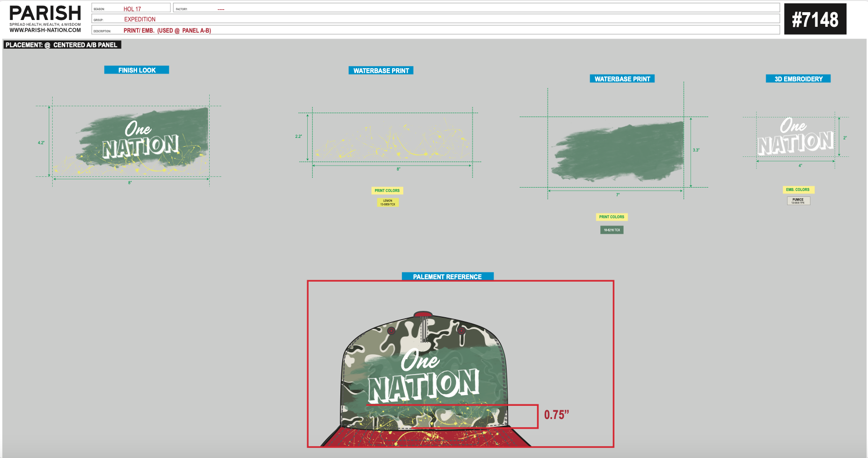Click the PARISH logo
The height and width of the screenshot is (458, 868).
[x=45, y=12]
